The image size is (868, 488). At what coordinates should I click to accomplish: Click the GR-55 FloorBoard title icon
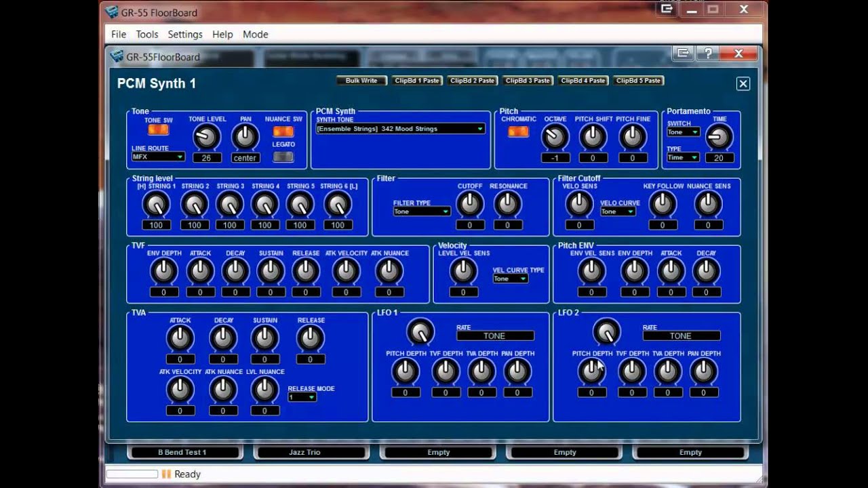[x=111, y=12]
